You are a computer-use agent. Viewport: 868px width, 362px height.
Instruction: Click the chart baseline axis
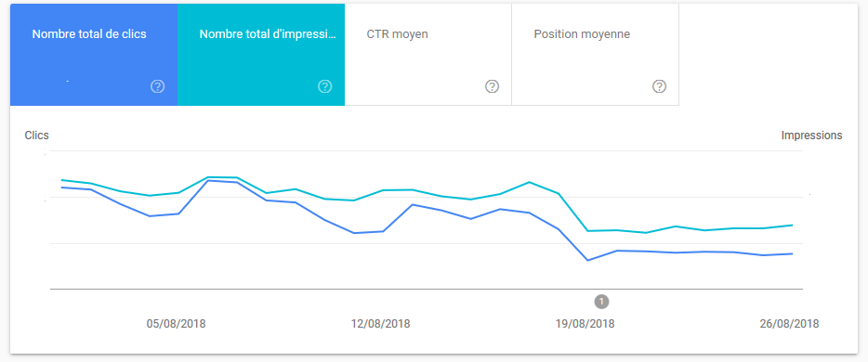point(427,289)
